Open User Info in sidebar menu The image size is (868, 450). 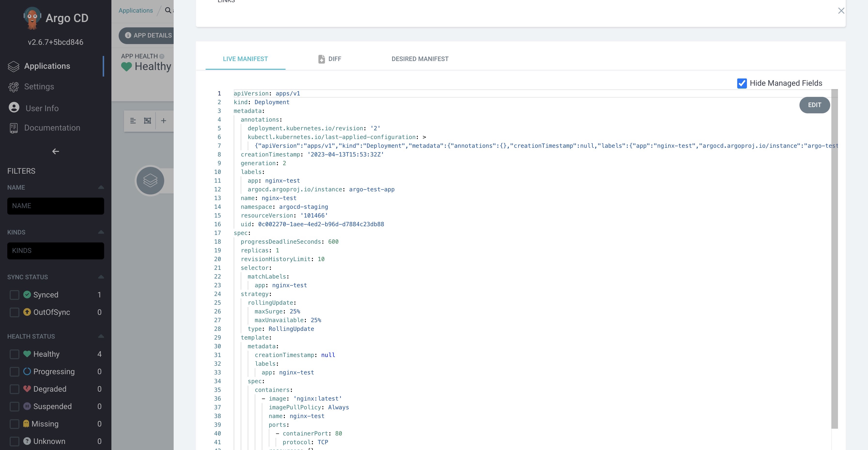[x=42, y=108]
